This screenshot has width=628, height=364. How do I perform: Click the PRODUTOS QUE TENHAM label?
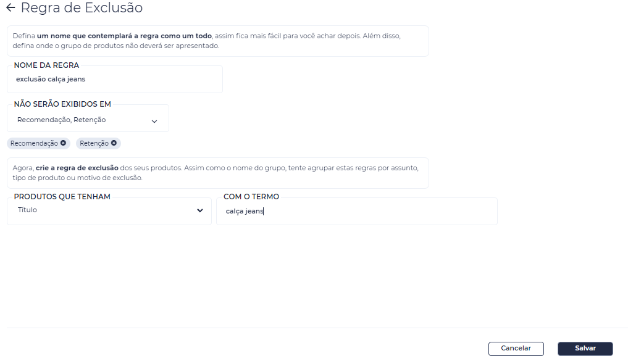(x=62, y=196)
